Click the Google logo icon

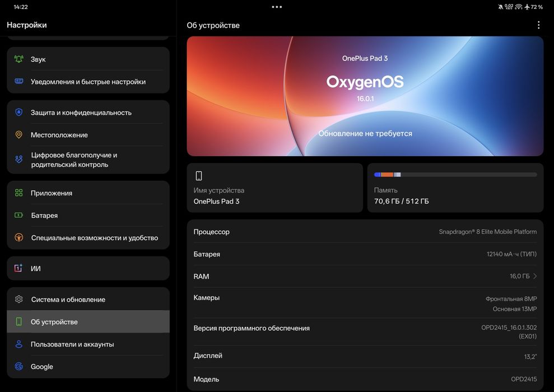18,366
